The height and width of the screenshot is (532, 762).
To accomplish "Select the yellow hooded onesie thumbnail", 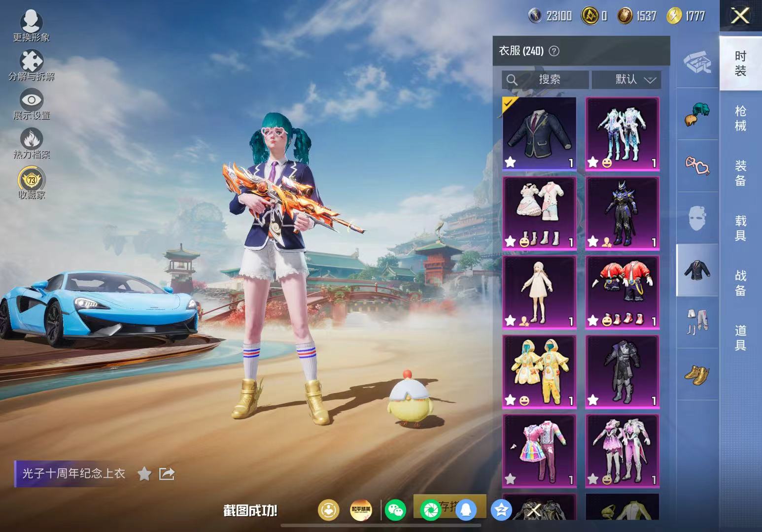I will click(539, 371).
